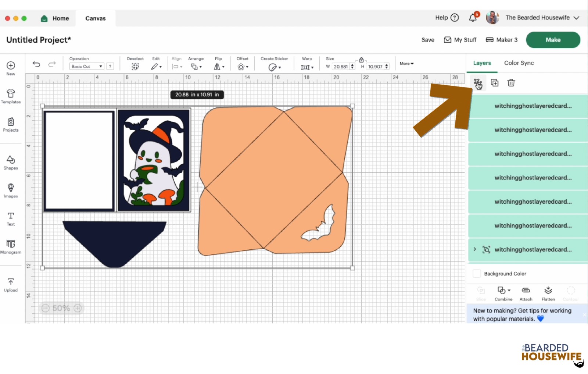Open the More dropdown in the toolbar
The height and width of the screenshot is (374, 588).
click(406, 64)
